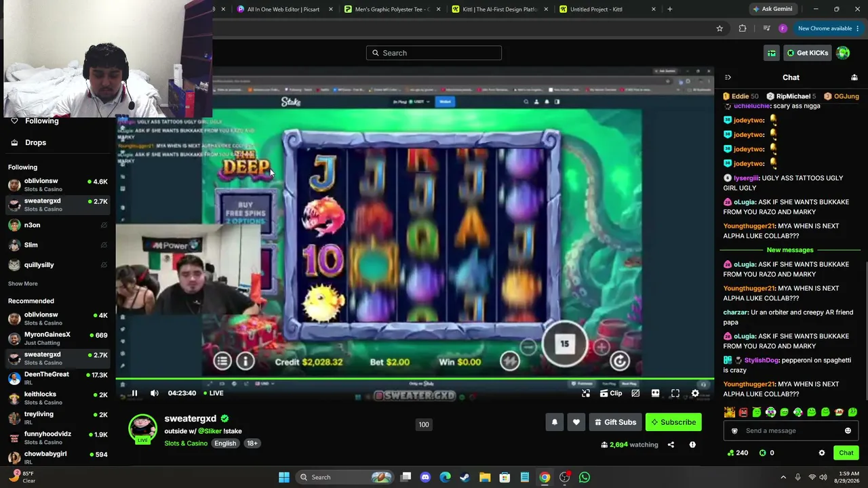Switch to Men's Graphic Polyester Tee tab
Image resolution: width=868 pixels, height=488 pixels.
393,9
